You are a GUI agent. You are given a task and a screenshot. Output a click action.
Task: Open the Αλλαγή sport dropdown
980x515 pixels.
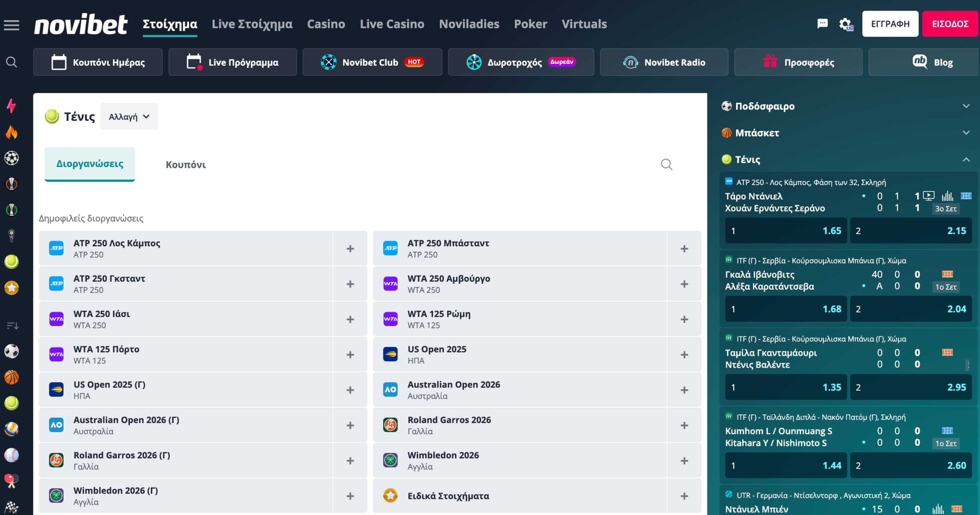click(129, 116)
